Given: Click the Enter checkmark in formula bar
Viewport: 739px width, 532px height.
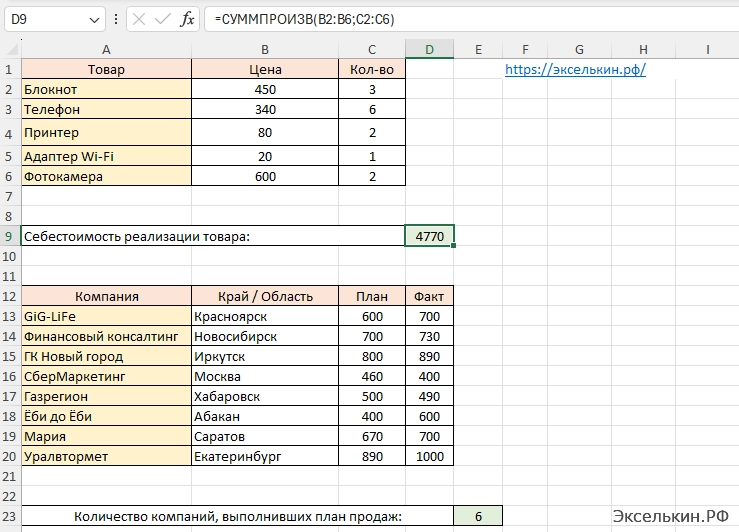Looking at the screenshot, I should click(x=162, y=19).
